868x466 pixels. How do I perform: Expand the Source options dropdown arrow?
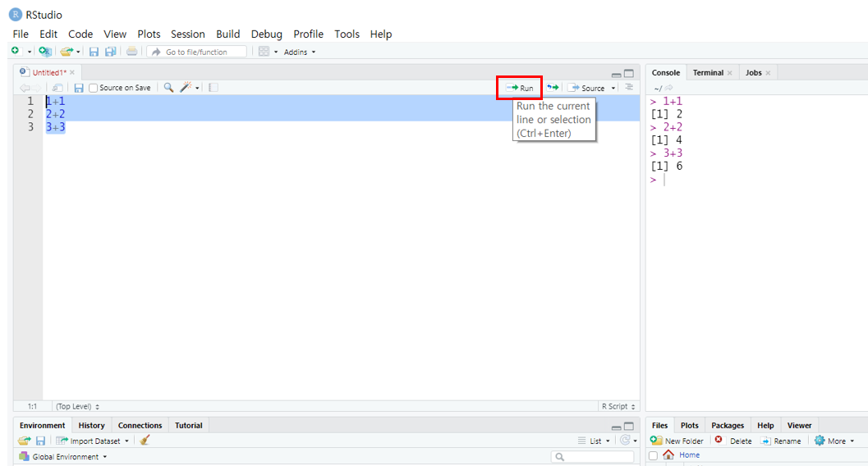613,89
